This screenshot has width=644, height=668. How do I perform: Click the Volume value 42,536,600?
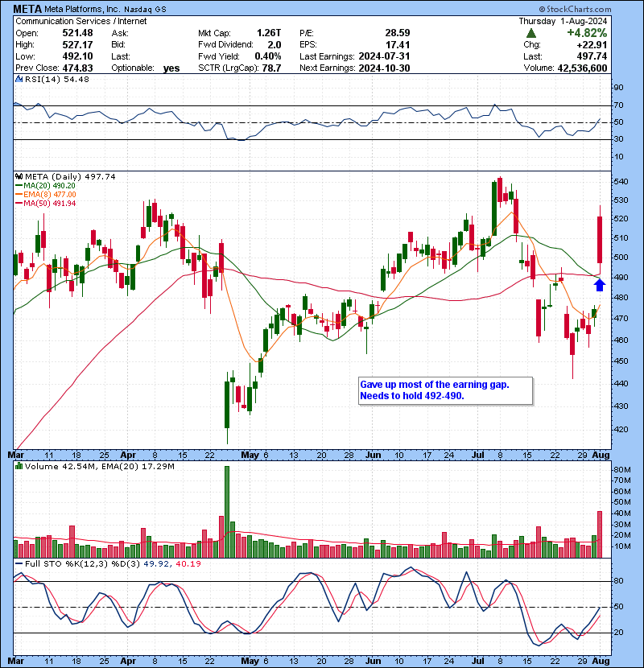[582, 68]
